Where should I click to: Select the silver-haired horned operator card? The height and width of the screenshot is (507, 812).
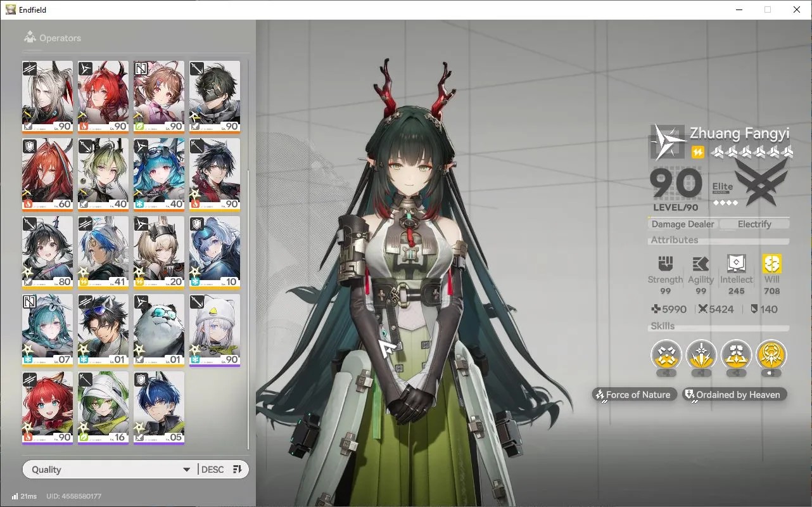48,97
